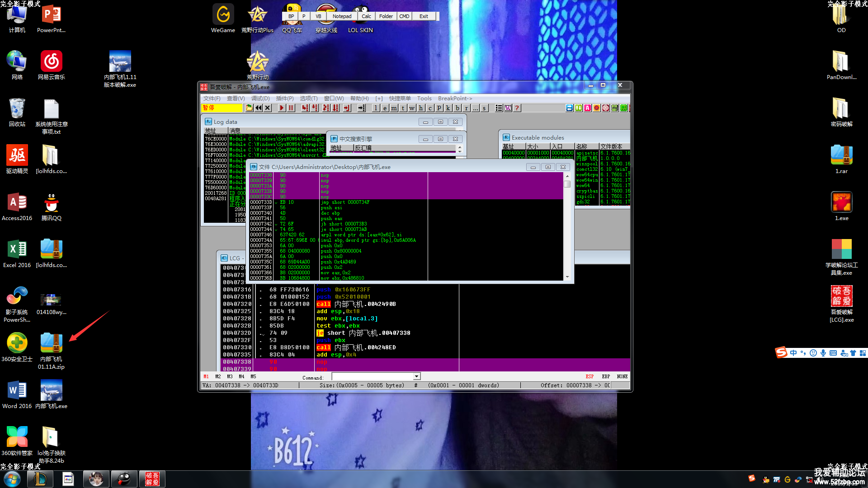
Task: Click CMD button on desktop top bar
Action: point(404,16)
